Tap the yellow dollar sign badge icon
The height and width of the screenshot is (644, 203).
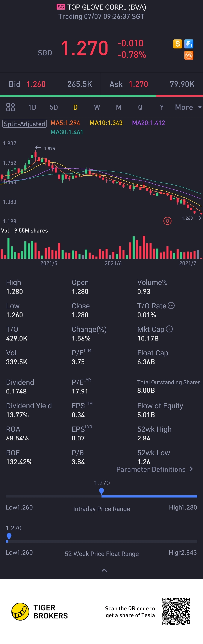point(177,44)
